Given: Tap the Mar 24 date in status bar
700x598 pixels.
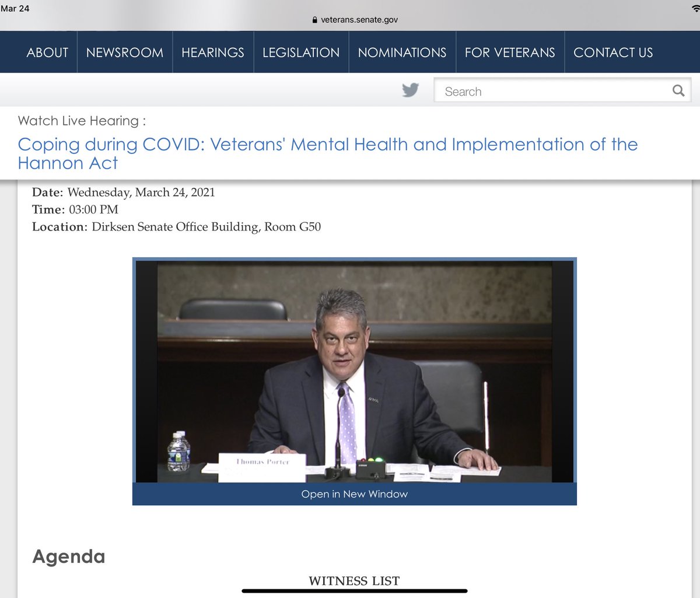Looking at the screenshot, I should [15, 8].
